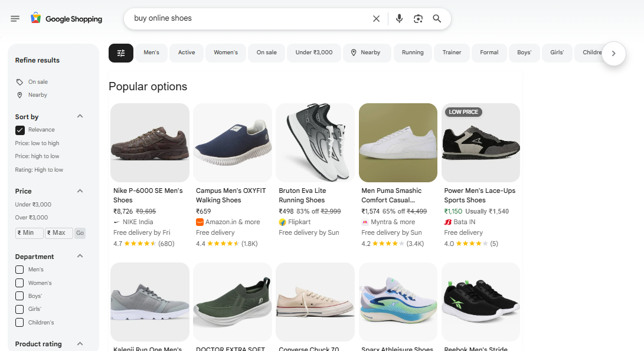
Task: Collapse the Department section
Action: 80,256
